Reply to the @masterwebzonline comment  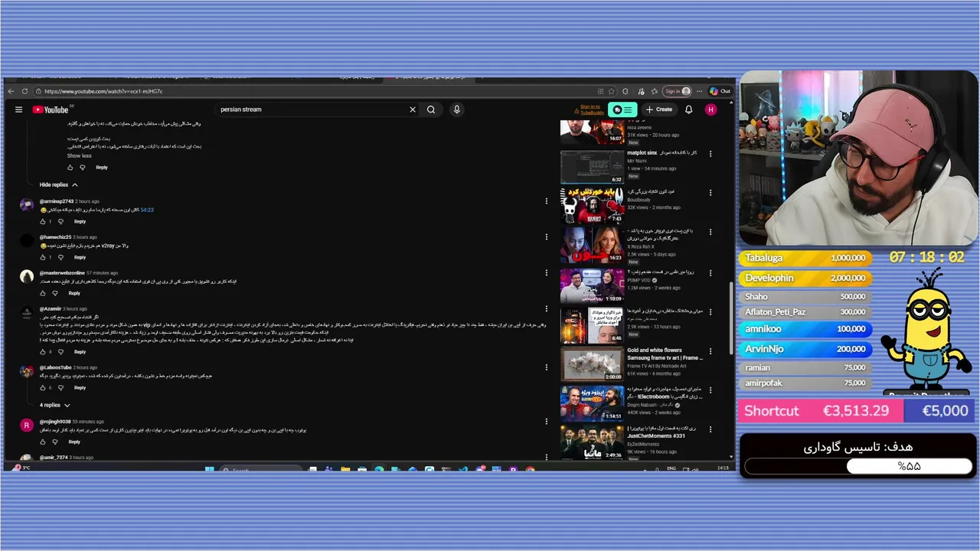[74, 293]
